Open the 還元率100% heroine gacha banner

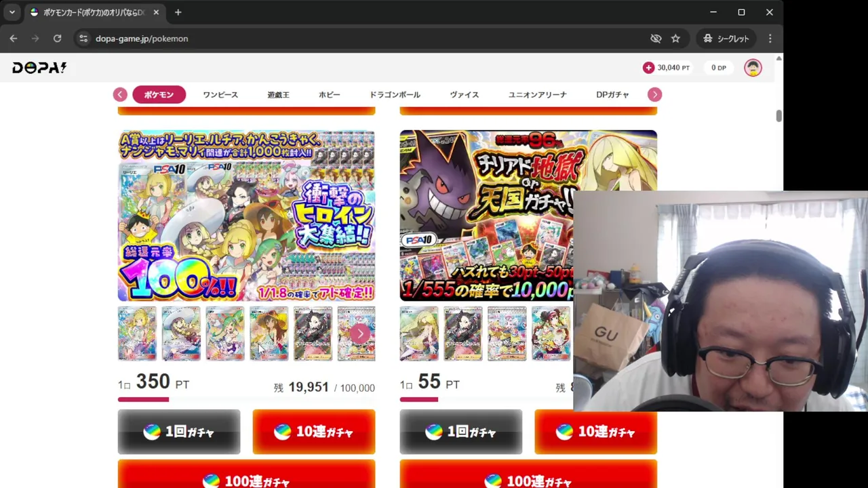pyautogui.click(x=246, y=216)
